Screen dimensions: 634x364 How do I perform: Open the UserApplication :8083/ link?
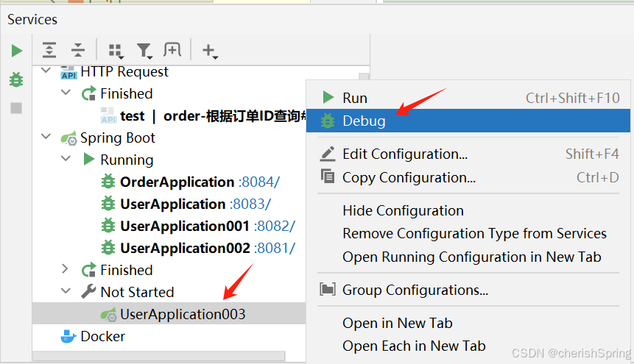point(250,204)
